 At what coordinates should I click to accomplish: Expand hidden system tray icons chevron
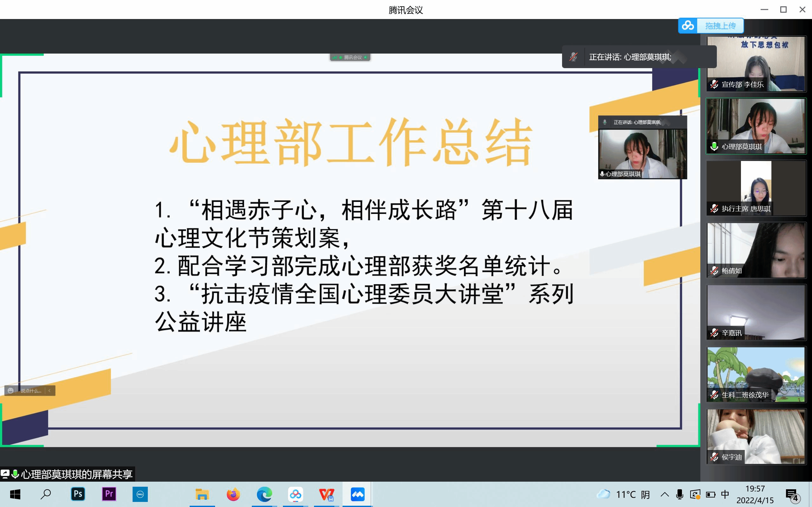(665, 494)
